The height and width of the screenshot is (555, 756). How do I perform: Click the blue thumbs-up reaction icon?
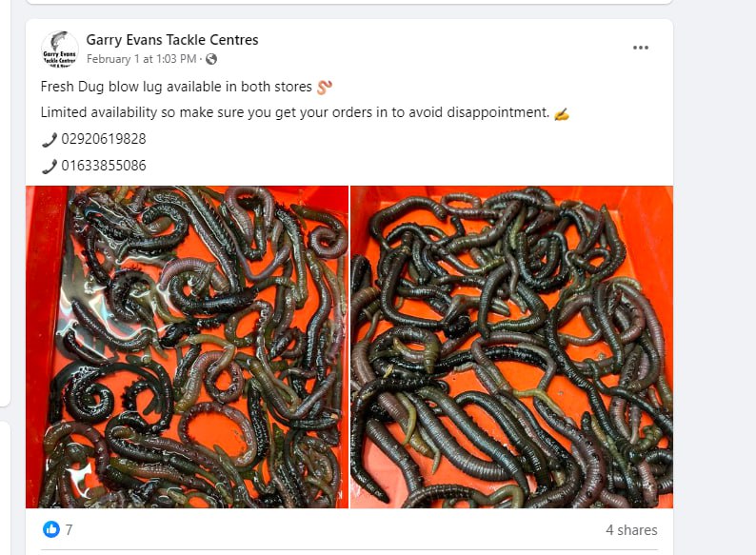[51, 529]
